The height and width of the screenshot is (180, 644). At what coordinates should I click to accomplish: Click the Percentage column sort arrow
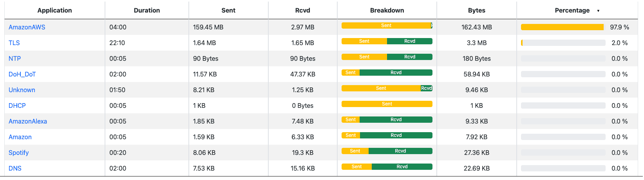pos(598,11)
